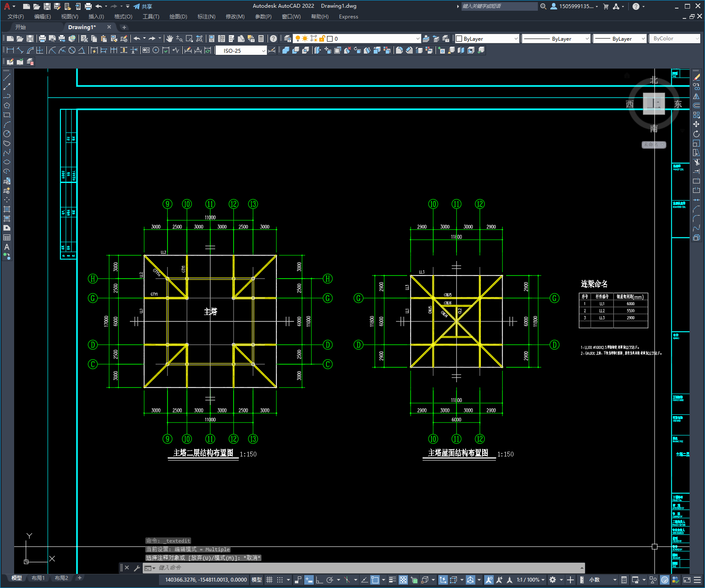
Task: Select the Rotate tool in modify toolbar
Action: [x=696, y=134]
